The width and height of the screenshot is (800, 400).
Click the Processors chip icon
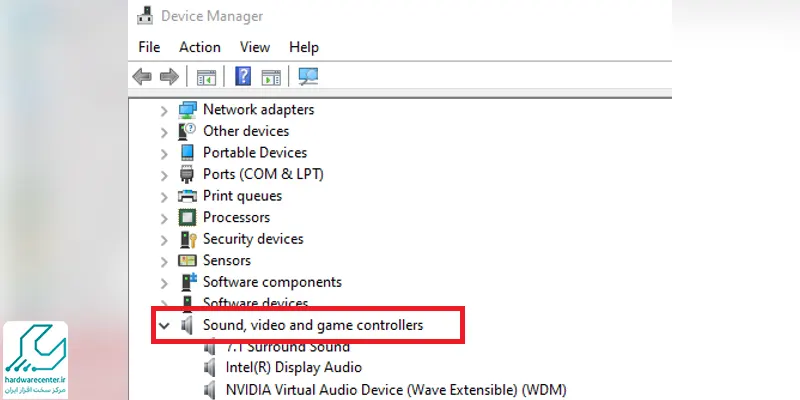[187, 218]
